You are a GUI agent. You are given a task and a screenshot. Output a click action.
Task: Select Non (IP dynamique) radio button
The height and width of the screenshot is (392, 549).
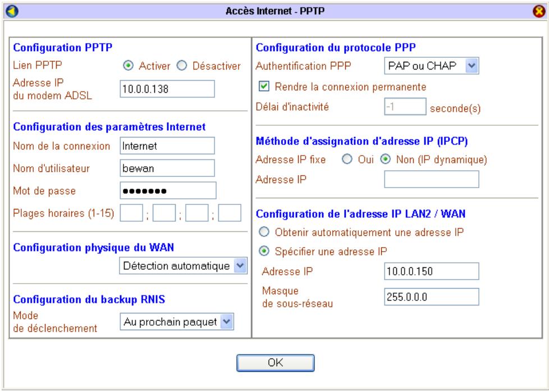(385, 159)
